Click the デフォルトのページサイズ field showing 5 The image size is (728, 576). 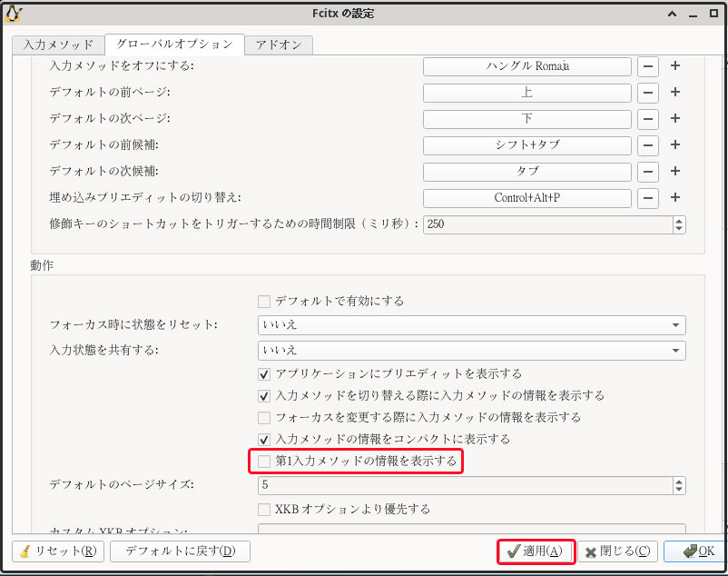466,485
